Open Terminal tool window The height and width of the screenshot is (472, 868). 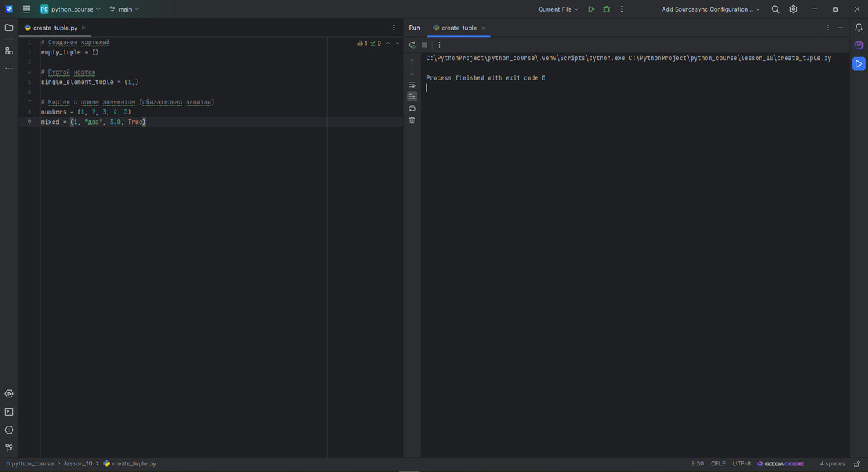click(x=9, y=412)
